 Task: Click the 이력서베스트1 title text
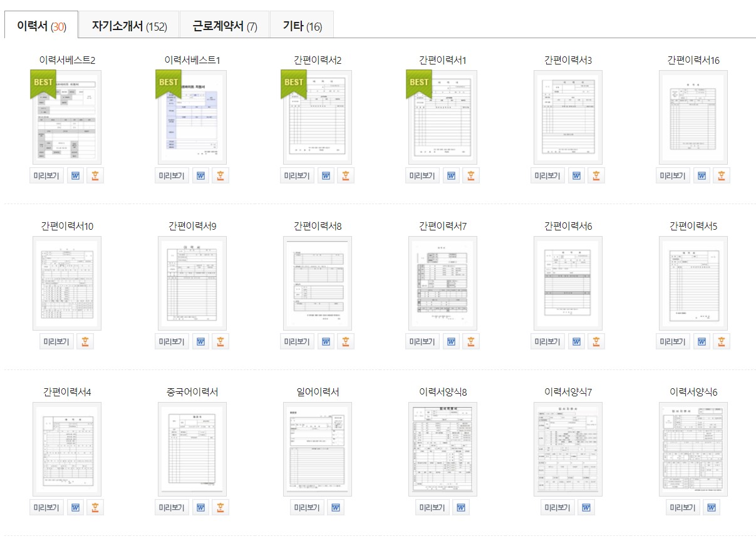192,60
